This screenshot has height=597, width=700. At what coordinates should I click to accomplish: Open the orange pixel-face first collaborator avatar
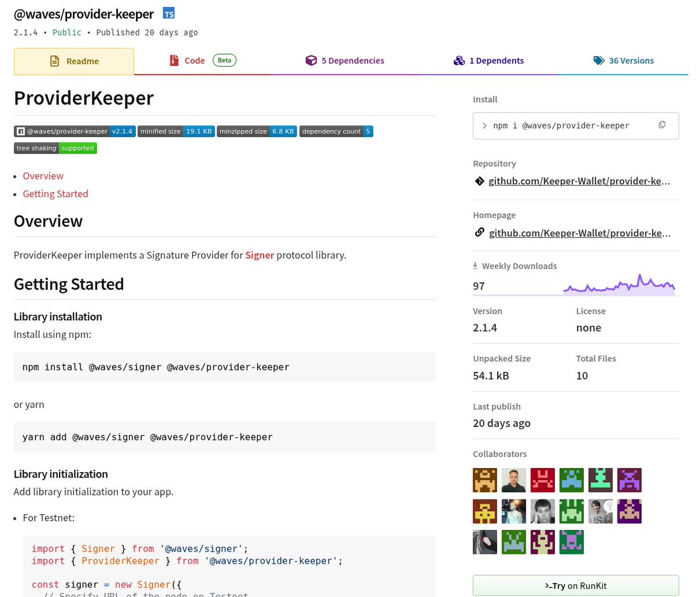pos(485,480)
